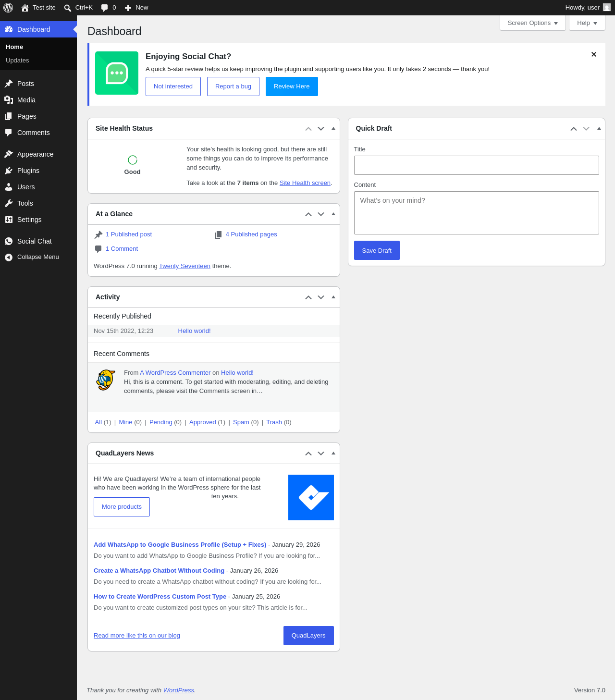615x700 pixels.
Task: Open the 4 Published pages link
Action: 251,234
